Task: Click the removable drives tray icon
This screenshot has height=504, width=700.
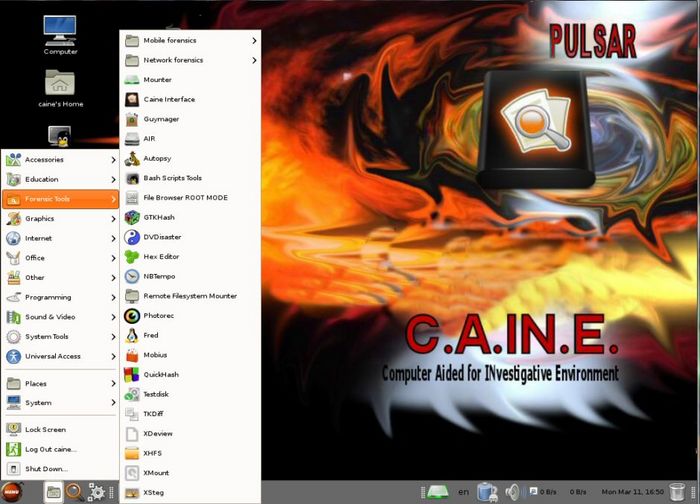Action: click(x=487, y=492)
